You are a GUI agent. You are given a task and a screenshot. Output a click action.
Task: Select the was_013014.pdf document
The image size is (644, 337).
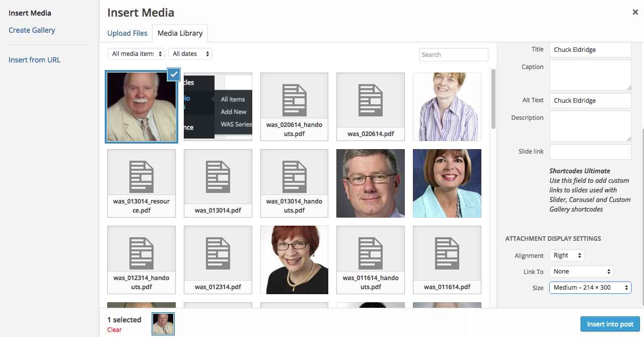point(218,183)
